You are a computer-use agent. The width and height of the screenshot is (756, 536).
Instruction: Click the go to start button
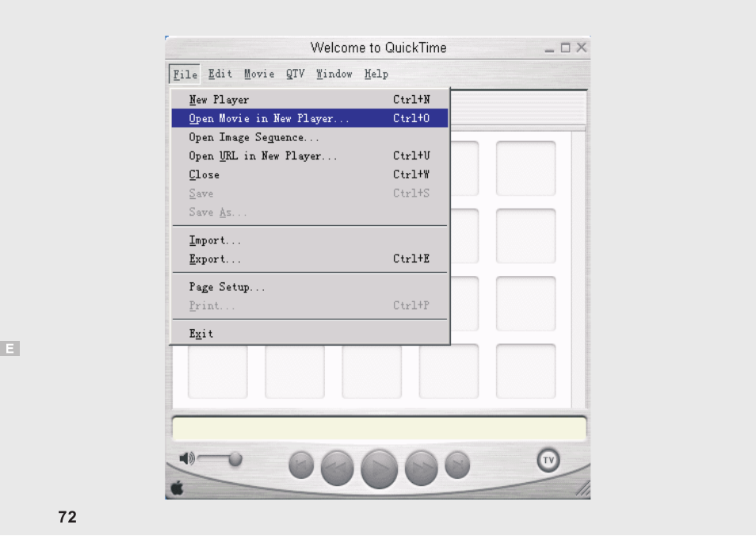[301, 465]
